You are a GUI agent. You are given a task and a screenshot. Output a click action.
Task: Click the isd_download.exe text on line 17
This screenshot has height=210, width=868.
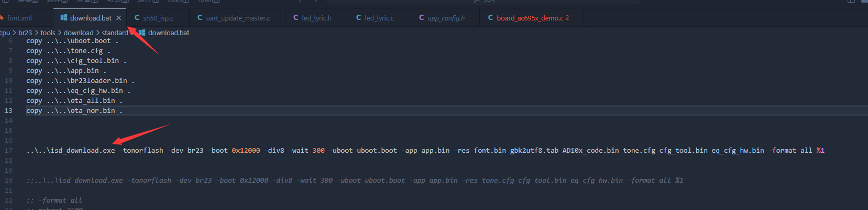point(83,151)
